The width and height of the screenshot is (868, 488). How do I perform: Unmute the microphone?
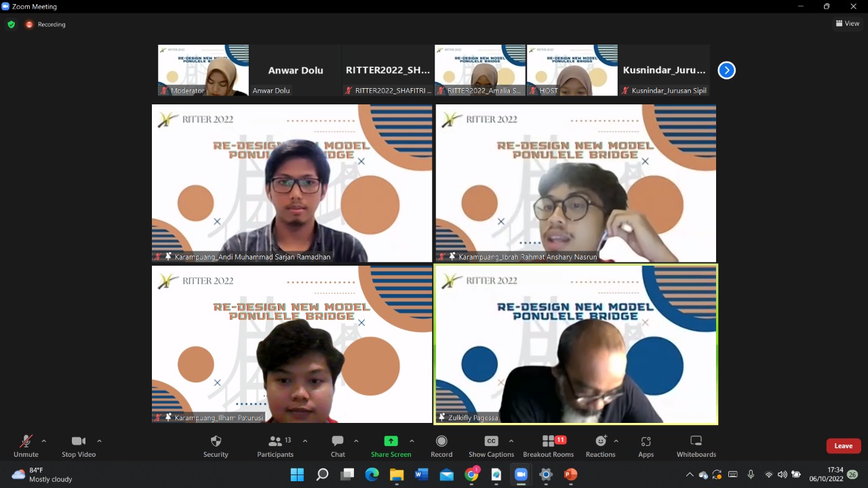[26, 445]
